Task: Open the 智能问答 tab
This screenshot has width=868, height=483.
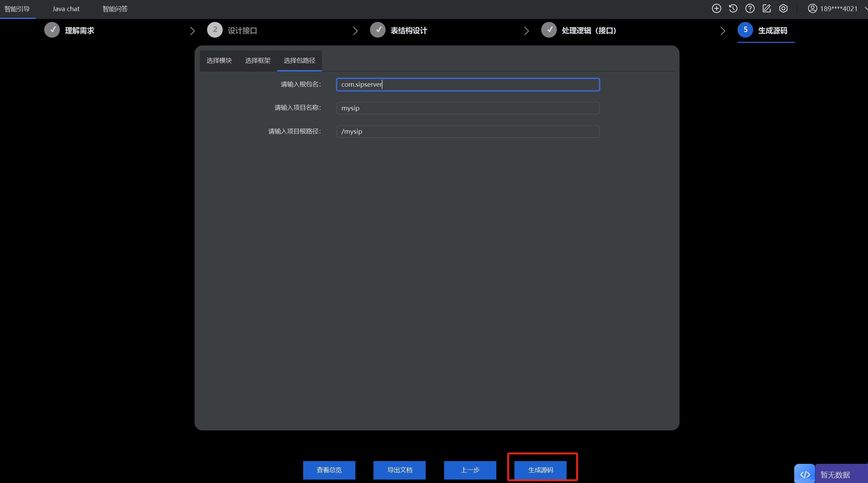Action: pyautogui.click(x=115, y=9)
